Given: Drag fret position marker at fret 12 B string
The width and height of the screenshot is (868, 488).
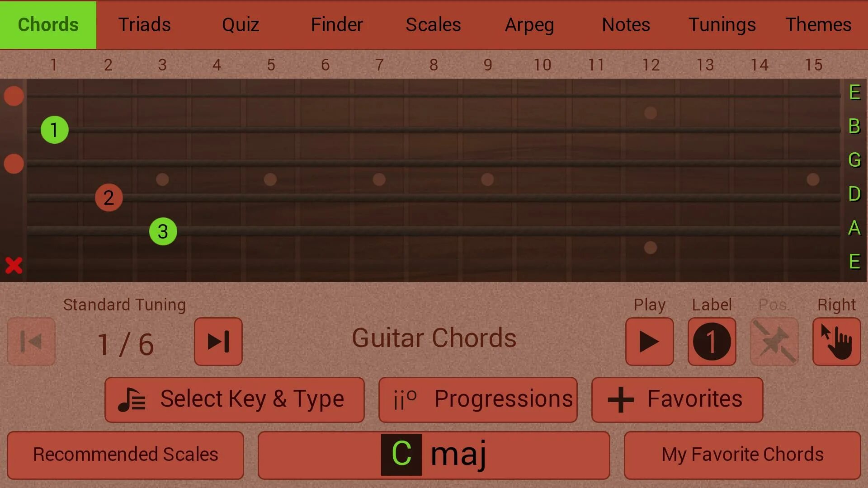Looking at the screenshot, I should 649,113.
